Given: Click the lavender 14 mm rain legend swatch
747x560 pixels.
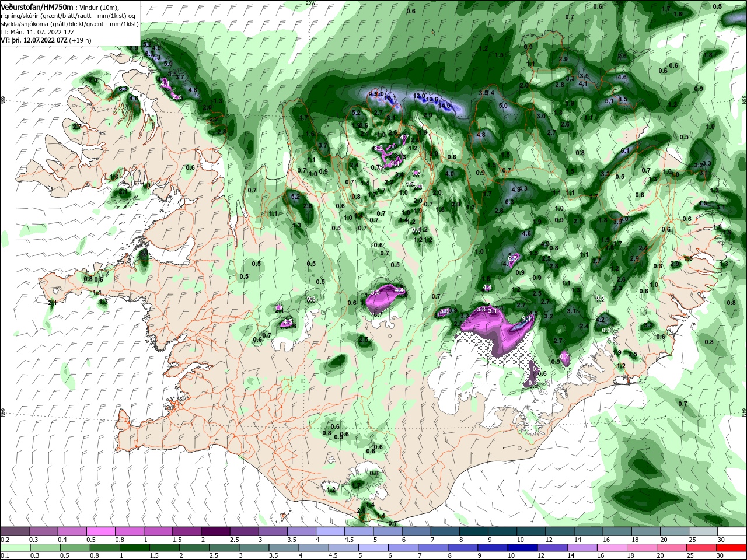Looking at the screenshot, I should point(581,548).
